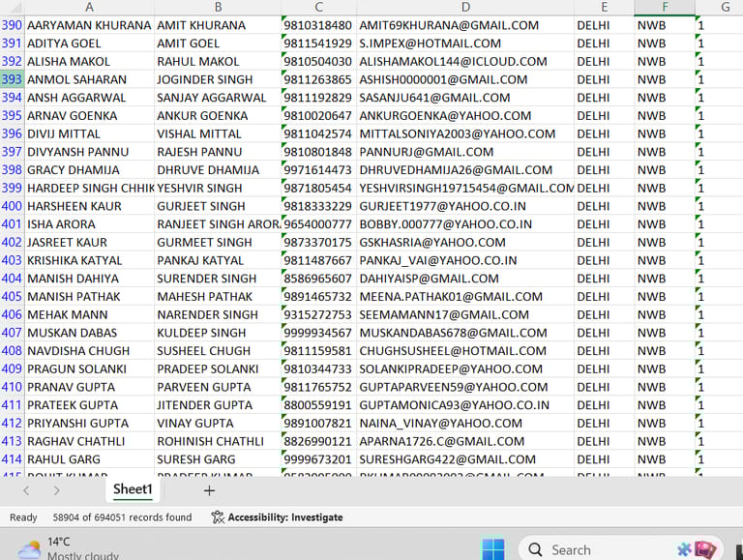Click the Accessibility checker icon in status bar

click(x=218, y=517)
